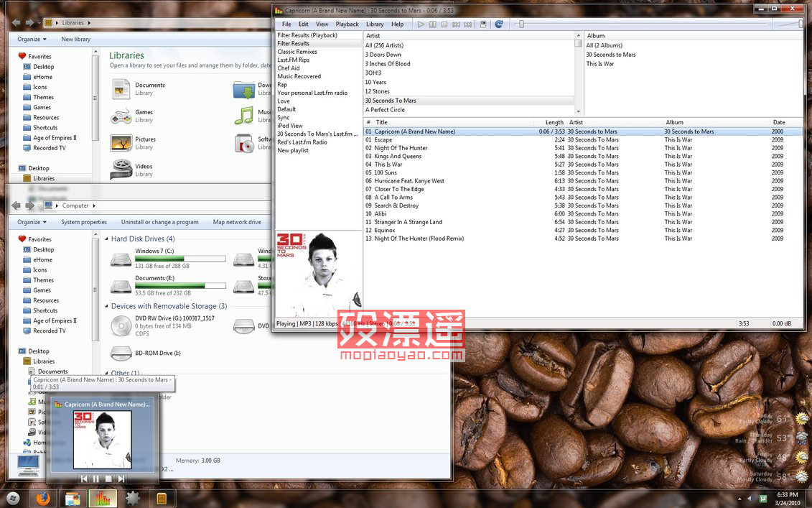Select the BD-ROM Drive (I:) icon
812x508 pixels.
121,354
